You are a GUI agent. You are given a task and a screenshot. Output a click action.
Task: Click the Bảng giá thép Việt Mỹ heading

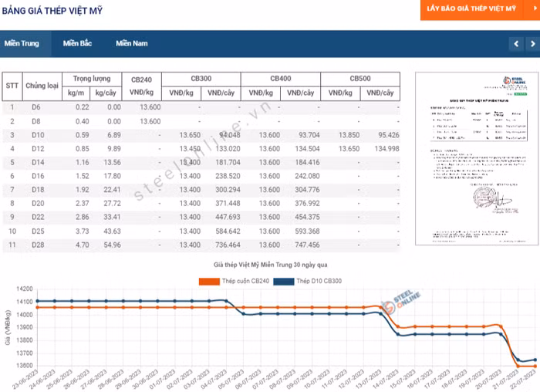click(52, 11)
